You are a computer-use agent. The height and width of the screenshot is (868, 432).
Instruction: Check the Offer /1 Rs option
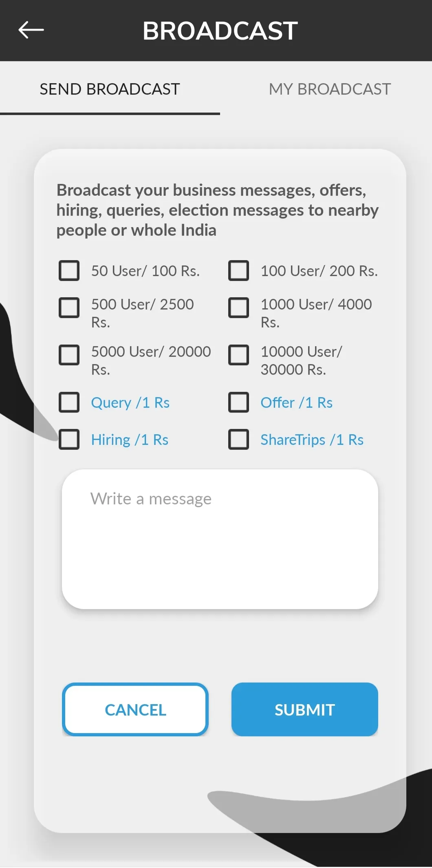[x=239, y=402]
